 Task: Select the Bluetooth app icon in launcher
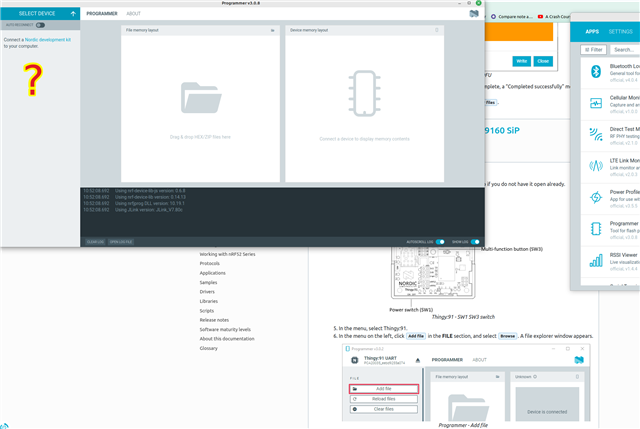coord(596,72)
